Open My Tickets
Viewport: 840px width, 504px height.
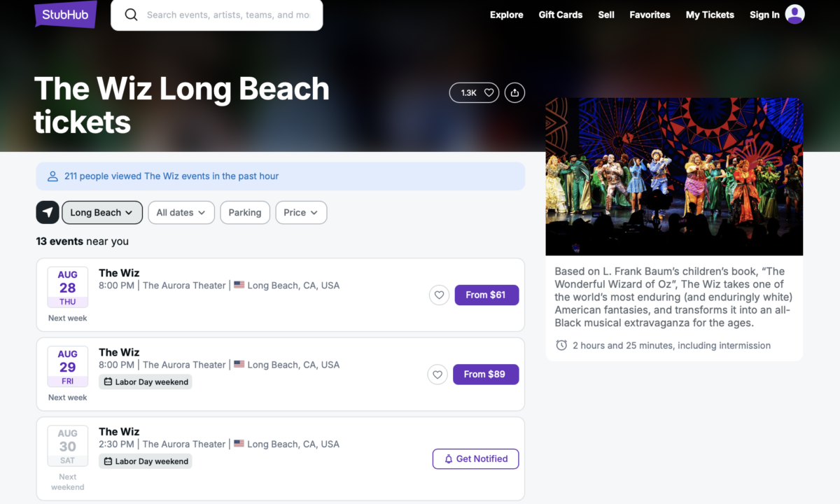(x=710, y=15)
